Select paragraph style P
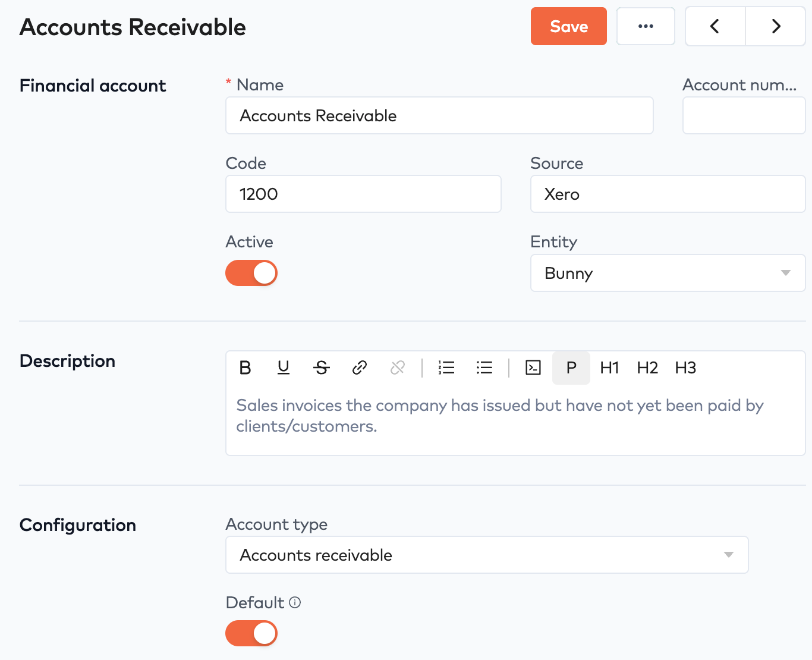 pos(571,368)
